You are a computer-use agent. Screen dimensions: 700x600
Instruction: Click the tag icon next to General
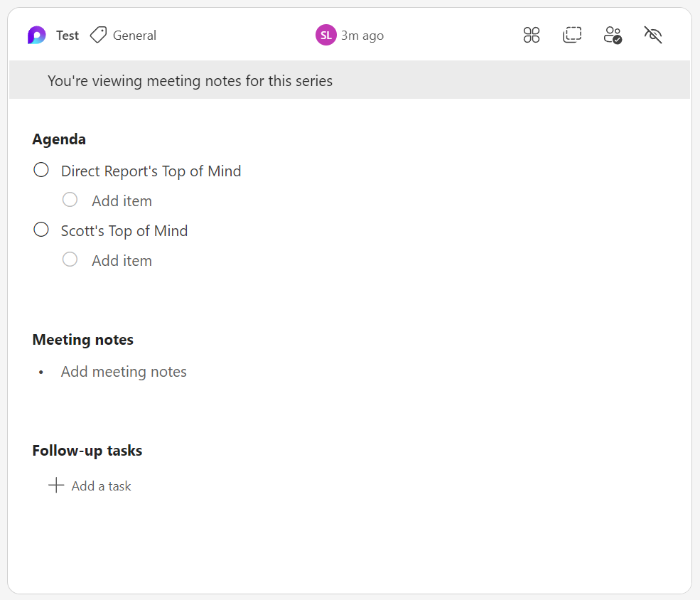97,33
